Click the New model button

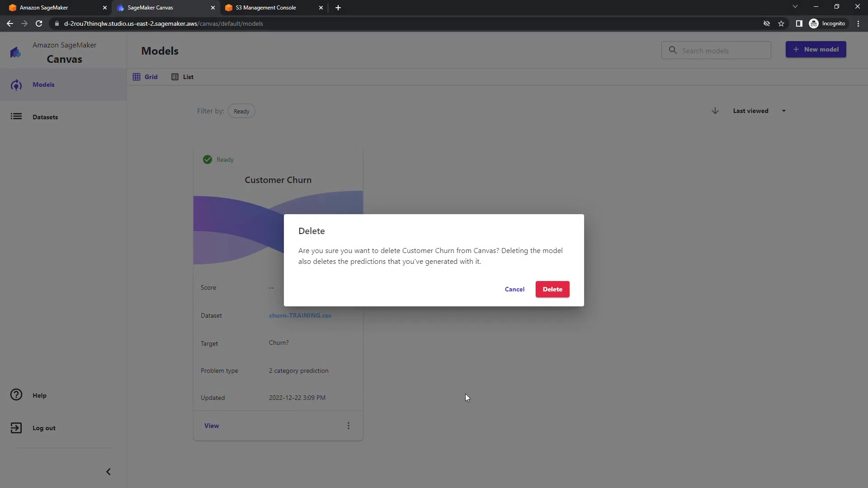816,49
